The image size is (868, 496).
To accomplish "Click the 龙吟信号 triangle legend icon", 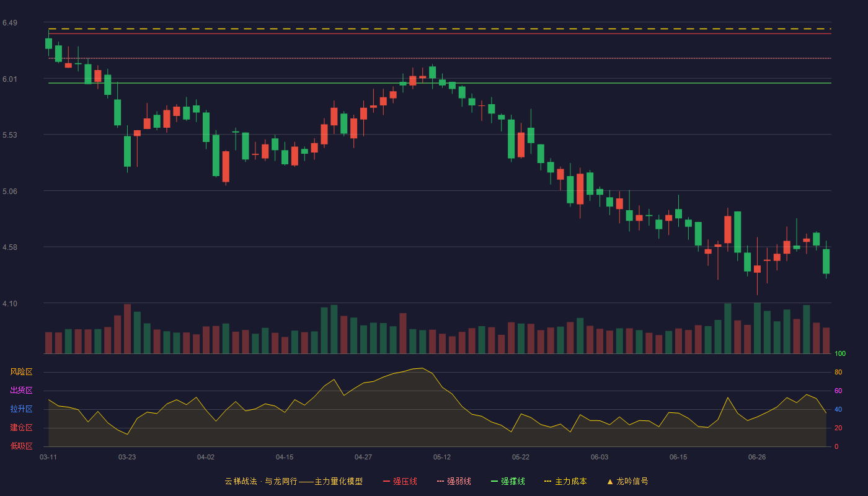I will pyautogui.click(x=610, y=481).
